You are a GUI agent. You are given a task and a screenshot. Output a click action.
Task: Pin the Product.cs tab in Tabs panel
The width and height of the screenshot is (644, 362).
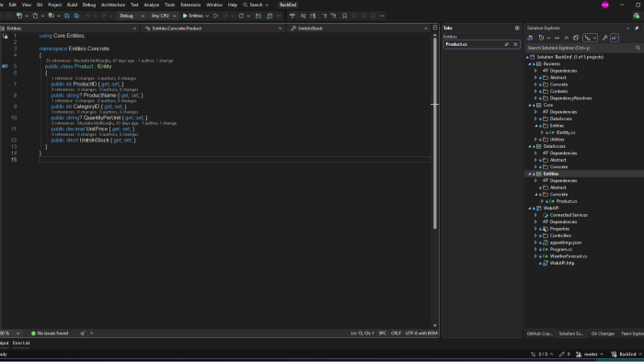click(507, 44)
